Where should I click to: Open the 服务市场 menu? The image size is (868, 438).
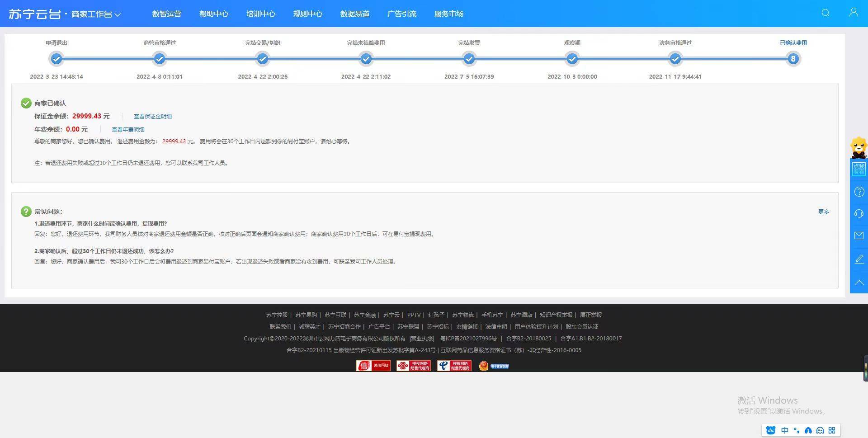(x=449, y=14)
